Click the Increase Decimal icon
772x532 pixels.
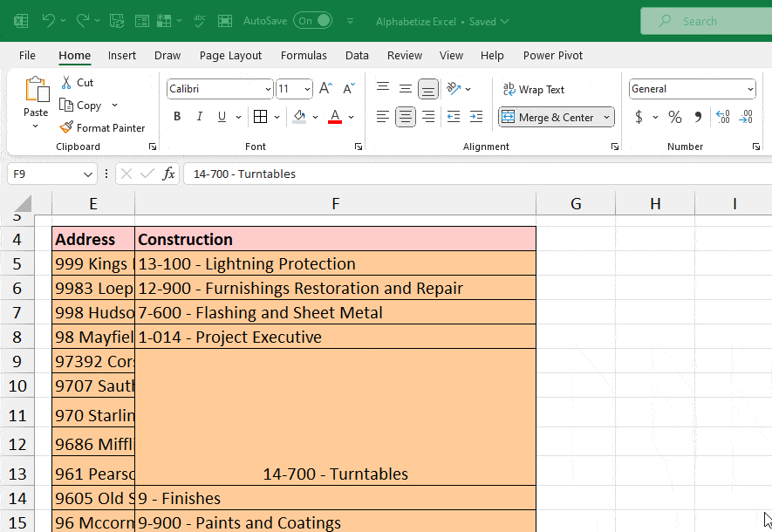(722, 116)
